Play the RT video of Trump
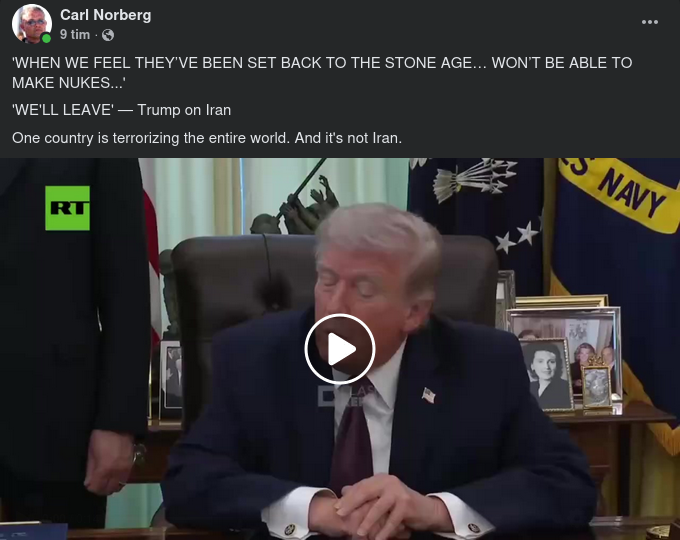This screenshot has height=540, width=680. tap(340, 349)
